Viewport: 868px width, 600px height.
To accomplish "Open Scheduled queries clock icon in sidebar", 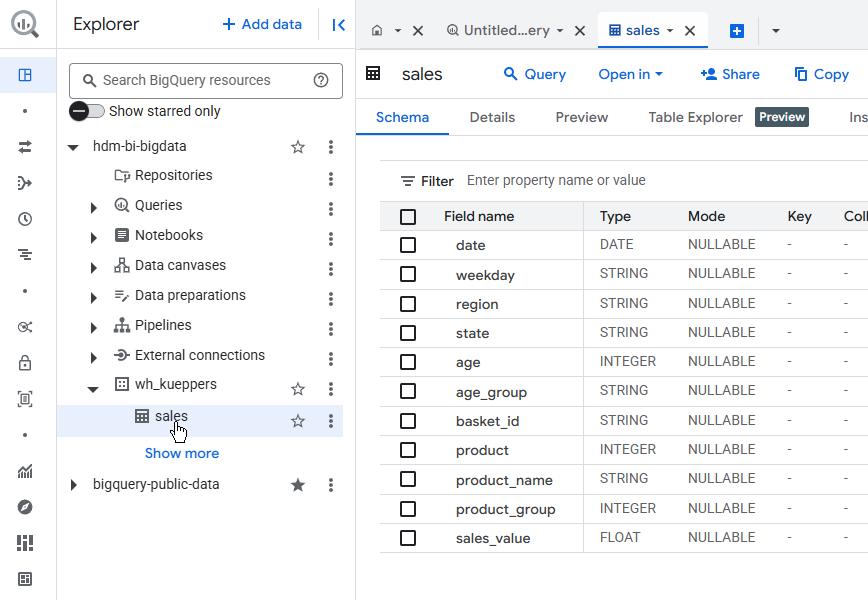I will [25, 219].
